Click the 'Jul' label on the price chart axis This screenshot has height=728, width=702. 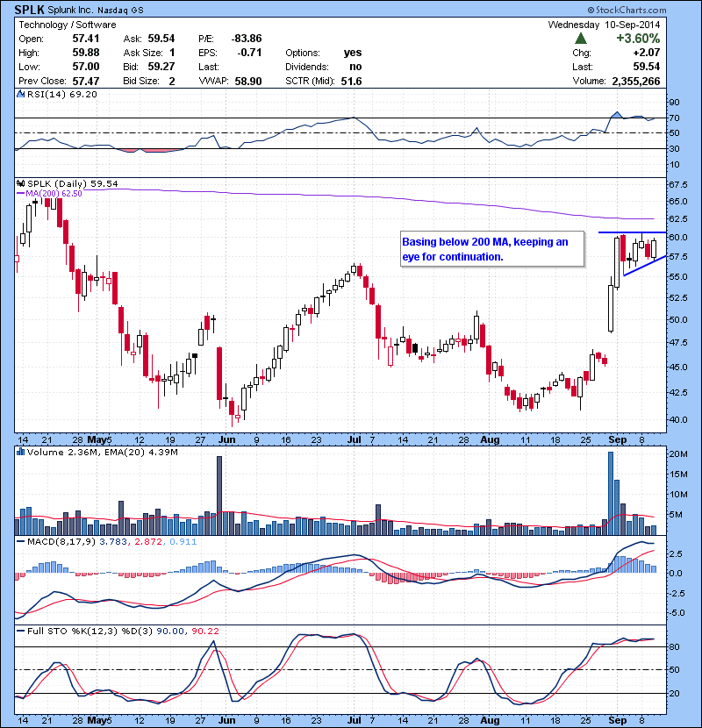pyautogui.click(x=354, y=439)
